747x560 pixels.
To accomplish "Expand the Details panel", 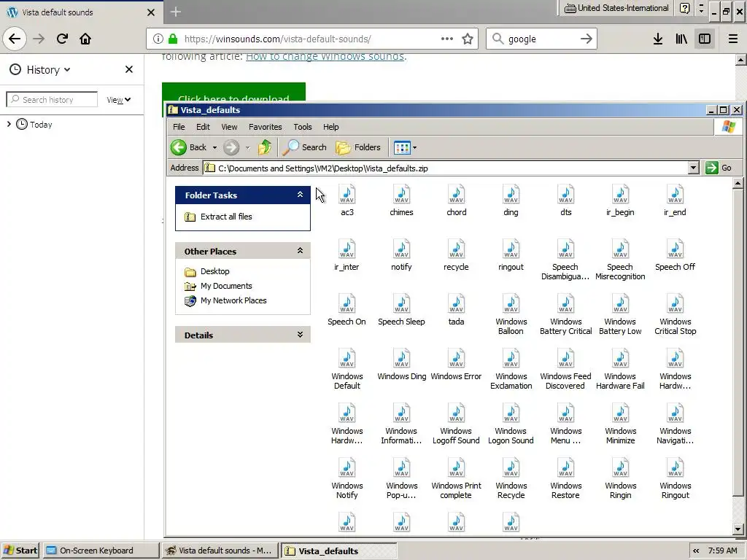I will (300, 335).
